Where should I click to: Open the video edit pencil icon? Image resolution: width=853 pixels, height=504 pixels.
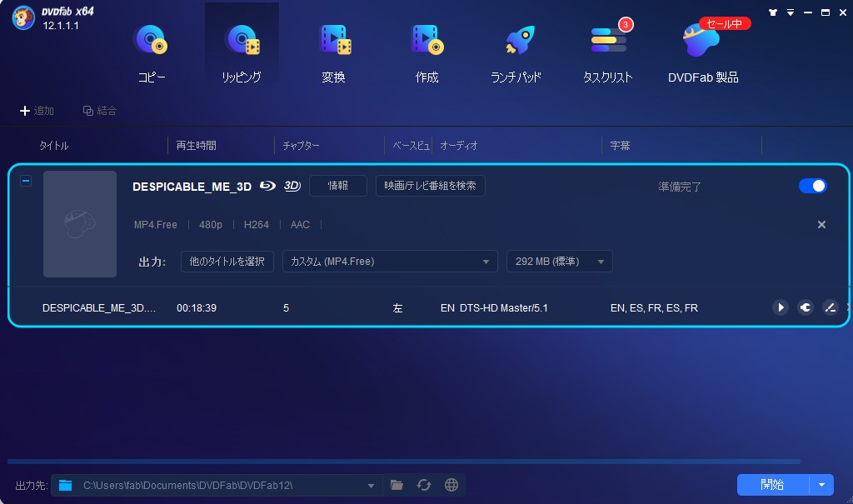tap(831, 307)
